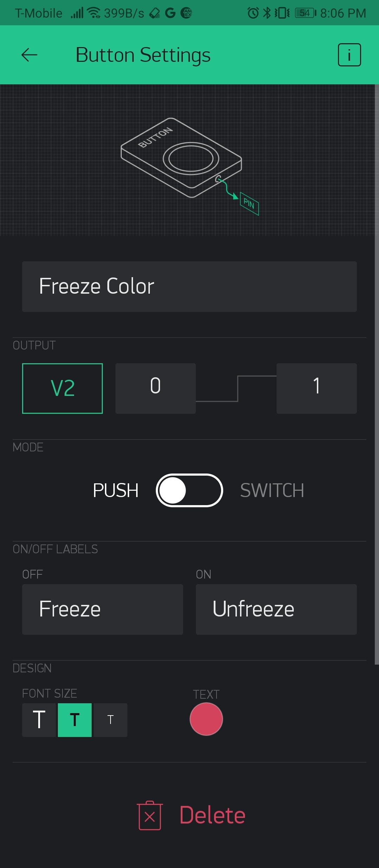Choose PUSH mode label
The height and width of the screenshot is (868, 379).
coord(115,490)
